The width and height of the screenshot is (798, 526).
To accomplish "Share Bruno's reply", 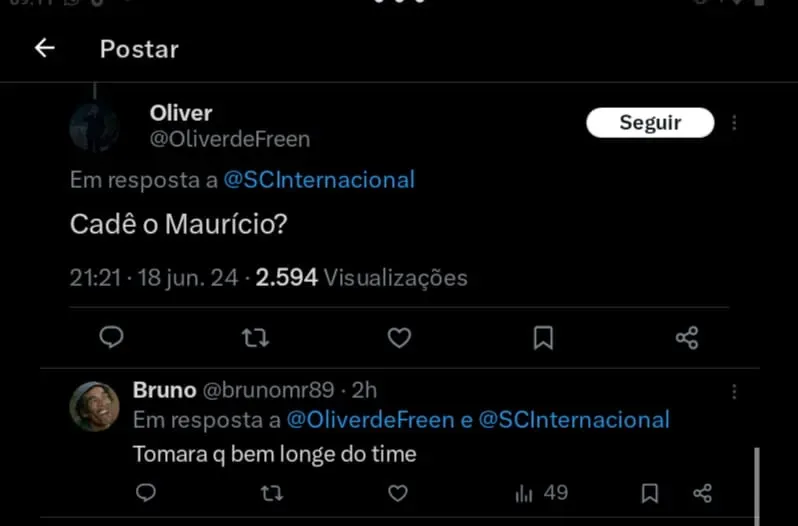I will click(702, 493).
